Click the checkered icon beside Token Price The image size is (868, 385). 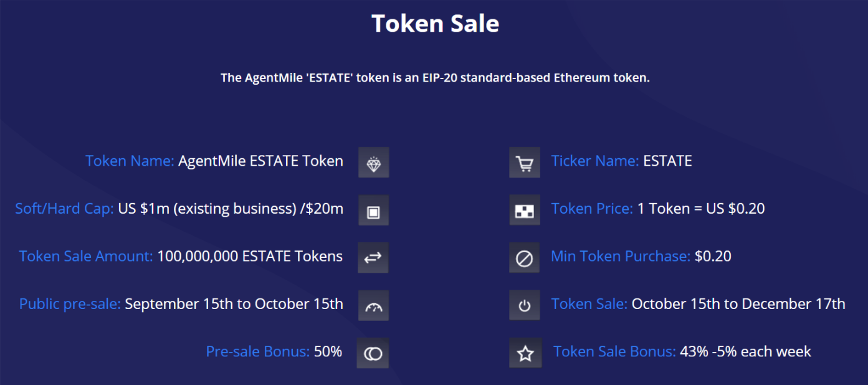point(525,210)
